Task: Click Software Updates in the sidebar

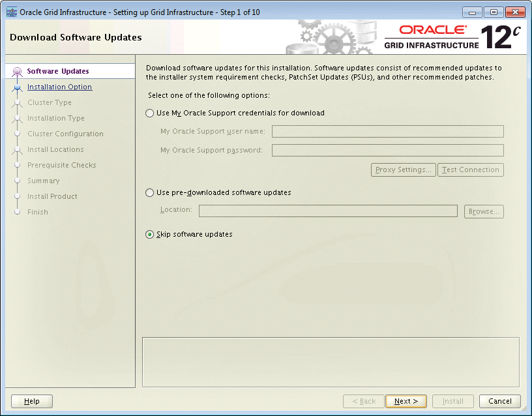Action: (57, 72)
